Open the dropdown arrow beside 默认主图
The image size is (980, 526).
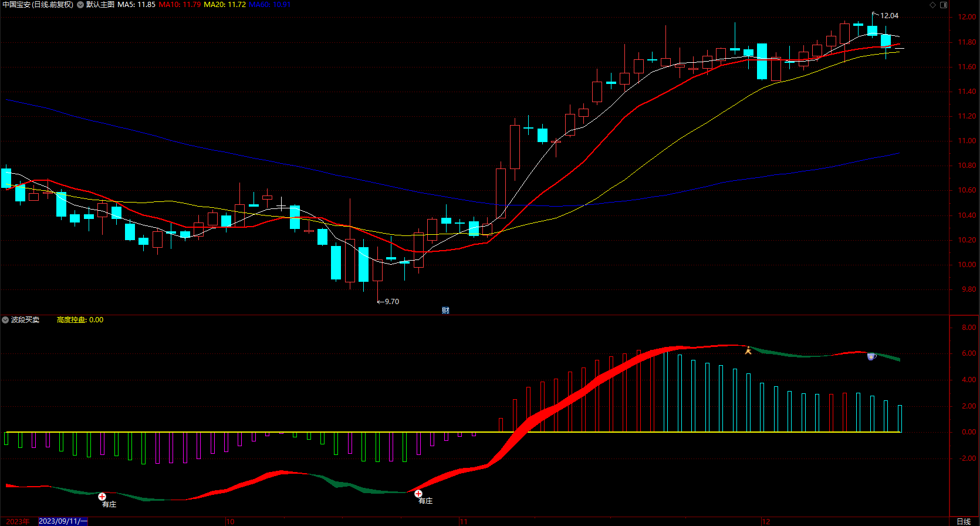point(80,5)
